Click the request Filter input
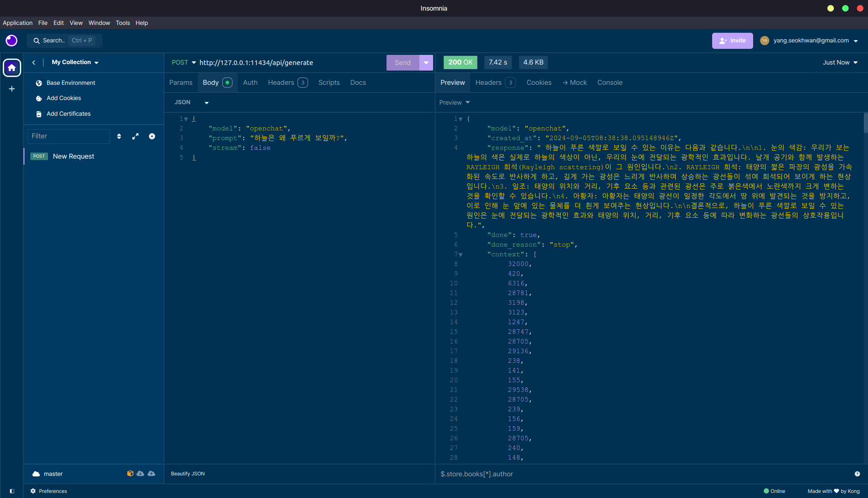The height and width of the screenshot is (498, 868). 69,136
